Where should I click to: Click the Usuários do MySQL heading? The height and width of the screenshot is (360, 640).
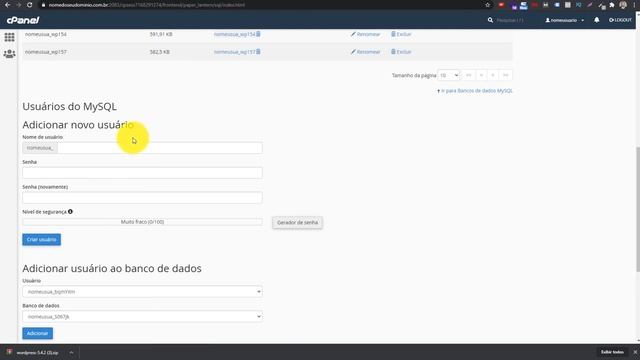(x=69, y=107)
